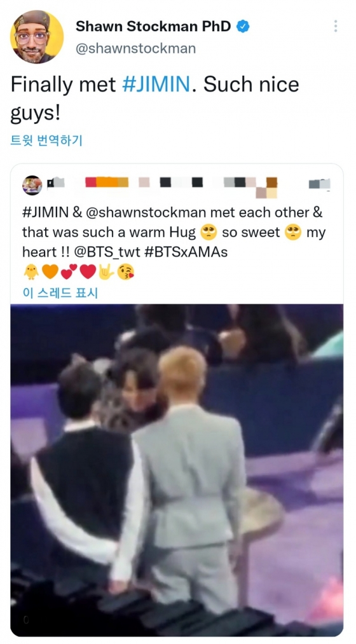The image size is (356, 644).
Task: Click the chick emoji in quoted tweet
Action: (31, 271)
